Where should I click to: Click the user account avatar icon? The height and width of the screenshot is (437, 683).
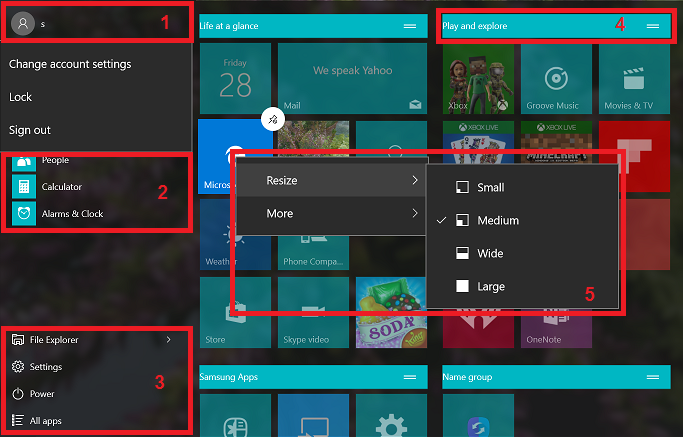tap(23, 24)
